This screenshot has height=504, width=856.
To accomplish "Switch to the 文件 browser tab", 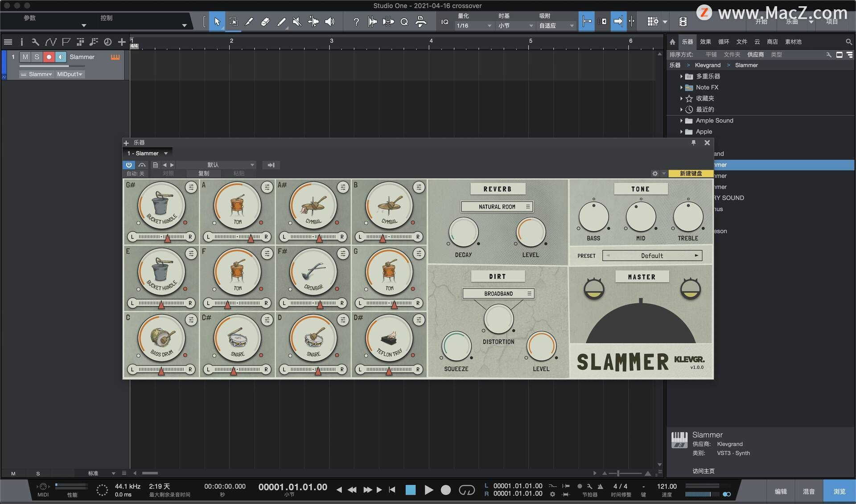I will click(x=741, y=41).
